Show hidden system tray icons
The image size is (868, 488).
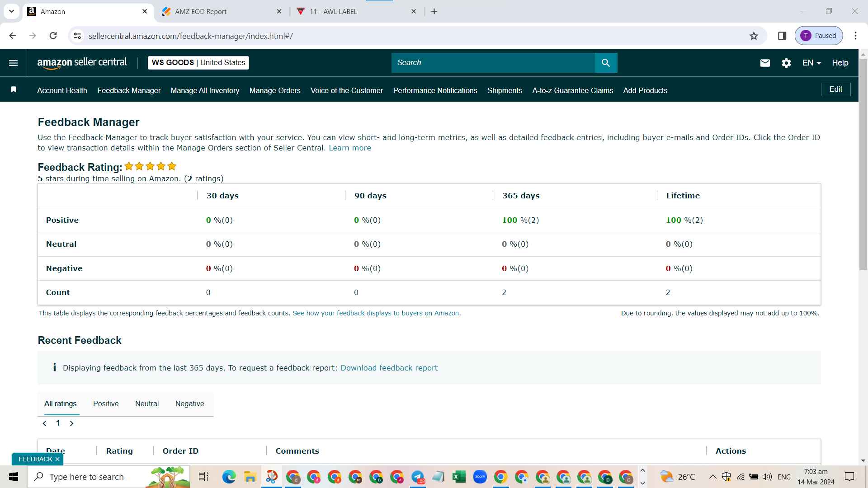712,477
